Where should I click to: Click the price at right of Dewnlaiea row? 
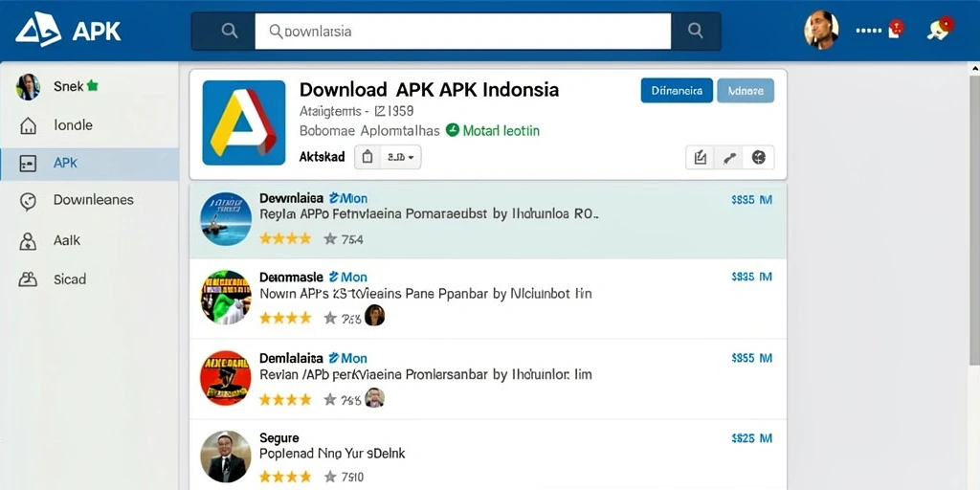point(751,200)
